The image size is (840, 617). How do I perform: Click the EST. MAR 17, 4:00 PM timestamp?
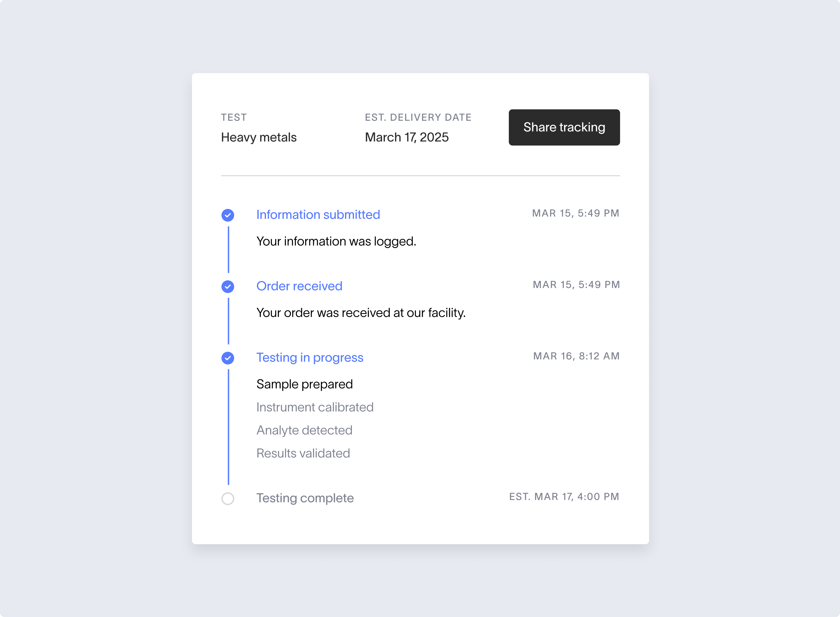click(564, 497)
